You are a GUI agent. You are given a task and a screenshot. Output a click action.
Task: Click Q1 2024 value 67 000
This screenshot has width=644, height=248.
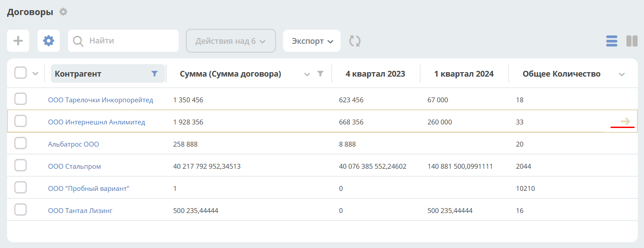tap(438, 100)
